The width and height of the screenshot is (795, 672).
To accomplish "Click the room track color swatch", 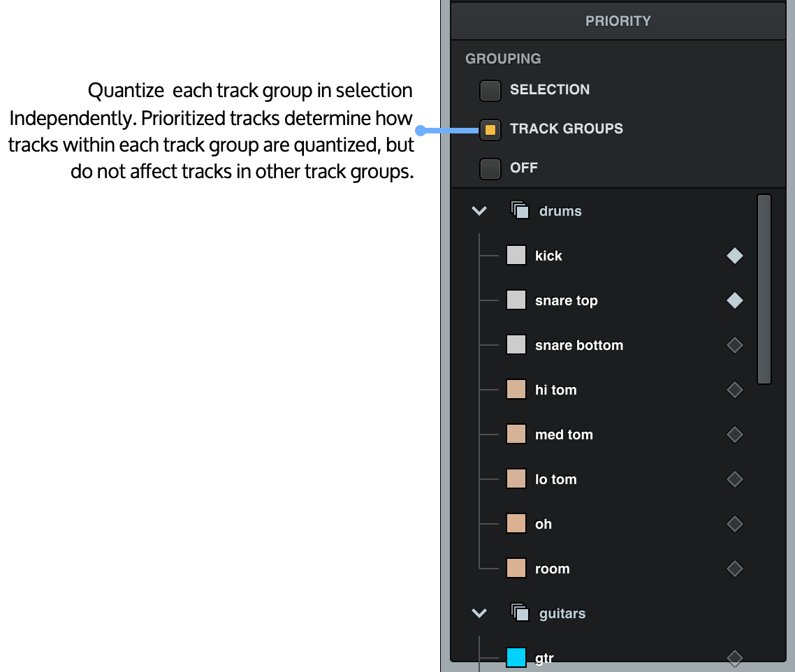I will tap(516, 567).
